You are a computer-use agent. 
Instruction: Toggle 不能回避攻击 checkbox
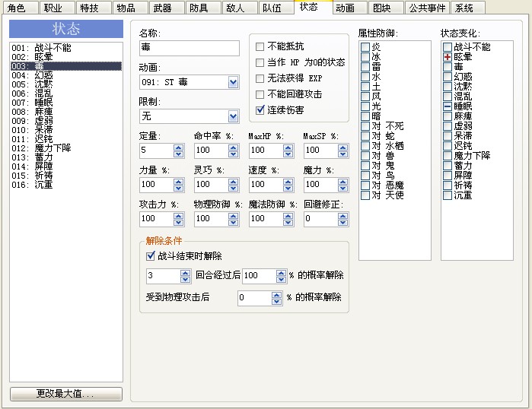pyautogui.click(x=260, y=94)
